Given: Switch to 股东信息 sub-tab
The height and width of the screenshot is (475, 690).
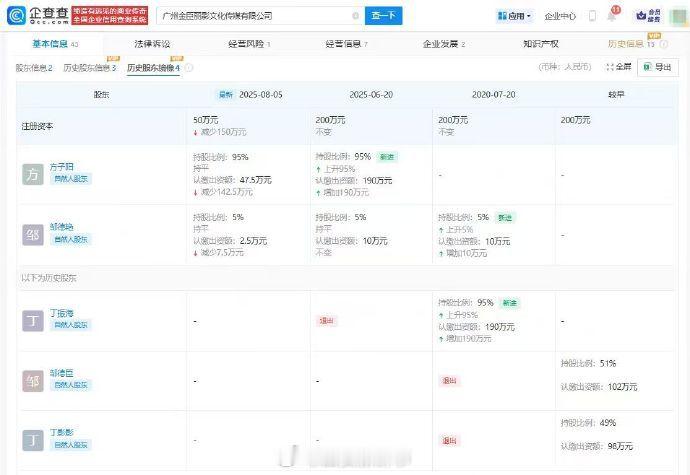Looking at the screenshot, I should (34, 68).
